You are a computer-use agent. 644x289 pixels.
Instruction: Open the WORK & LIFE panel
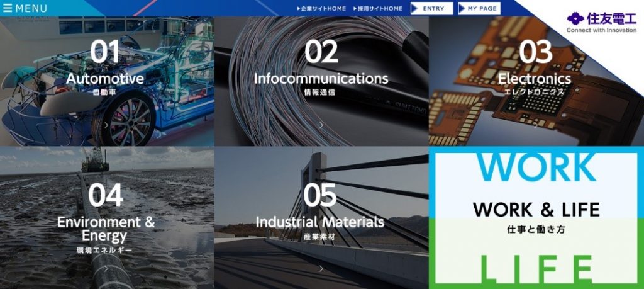pos(536,218)
